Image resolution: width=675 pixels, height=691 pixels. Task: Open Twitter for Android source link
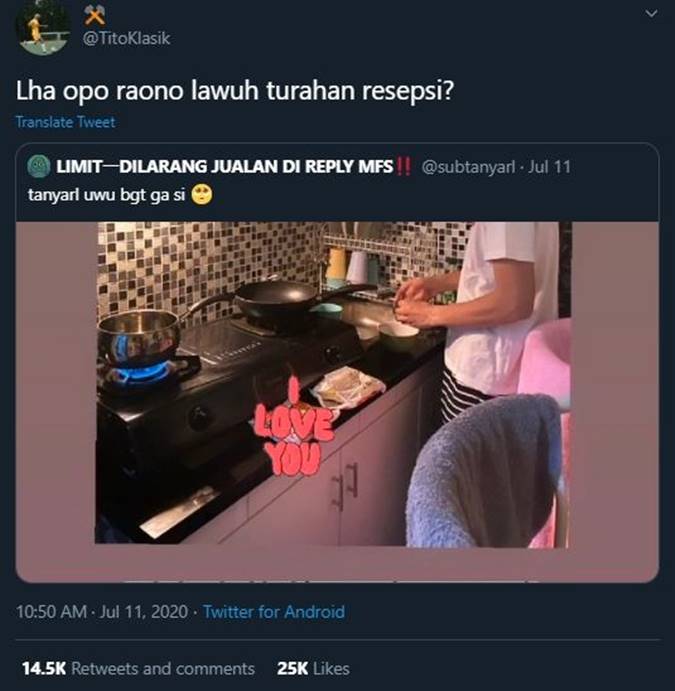[274, 612]
